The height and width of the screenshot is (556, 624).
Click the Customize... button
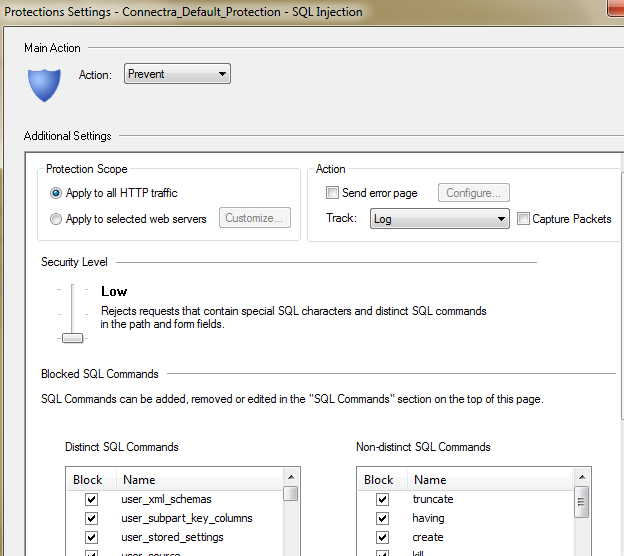pyautogui.click(x=255, y=218)
